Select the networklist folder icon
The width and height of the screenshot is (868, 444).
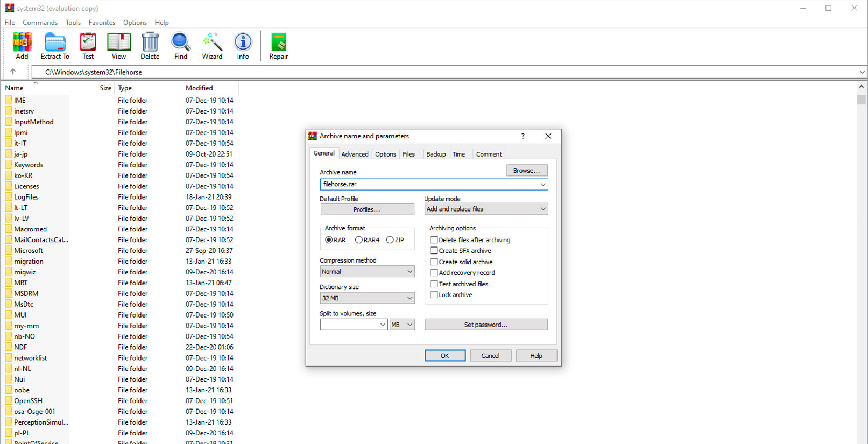(9, 357)
